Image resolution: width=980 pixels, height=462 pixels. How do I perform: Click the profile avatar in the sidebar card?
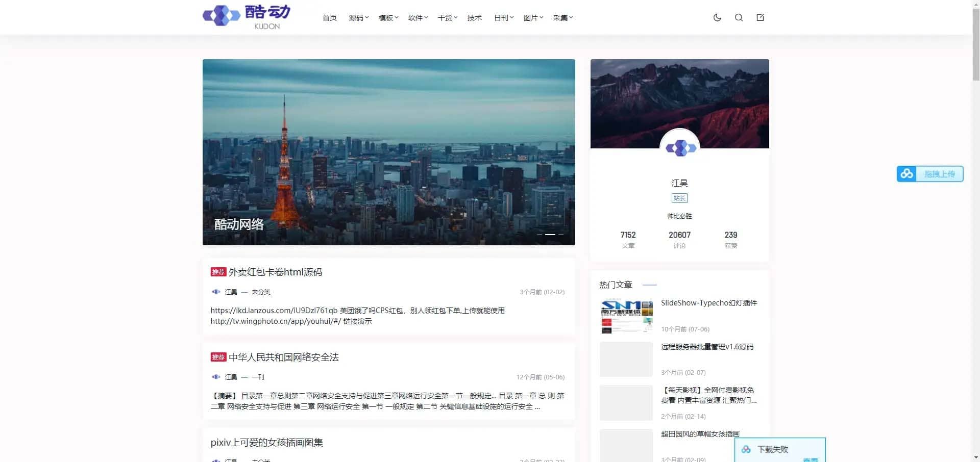[x=679, y=148]
